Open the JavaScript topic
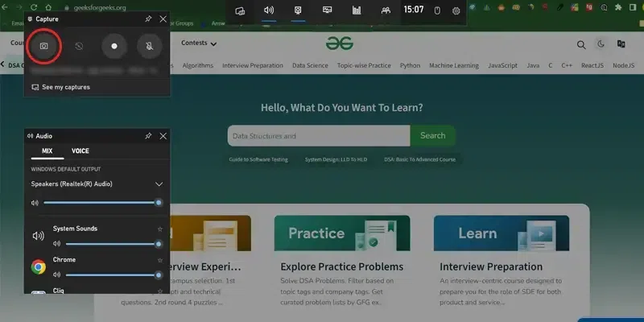This screenshot has width=644, height=322. coord(502,65)
